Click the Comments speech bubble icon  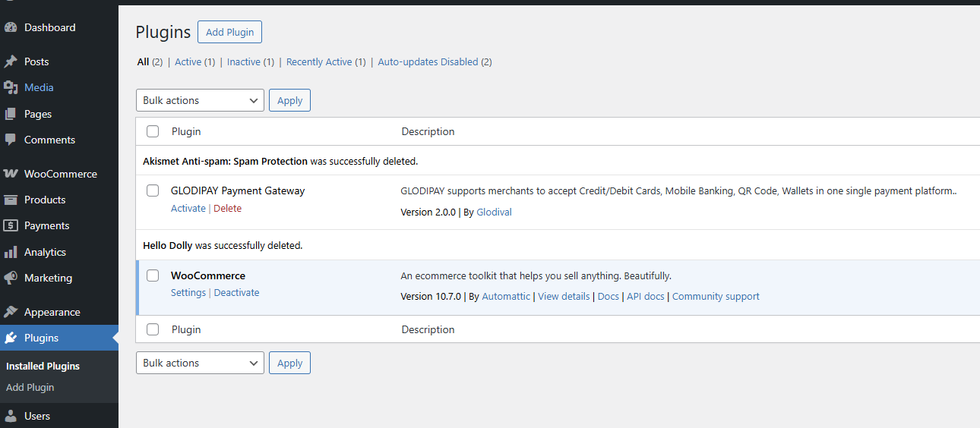(x=11, y=140)
